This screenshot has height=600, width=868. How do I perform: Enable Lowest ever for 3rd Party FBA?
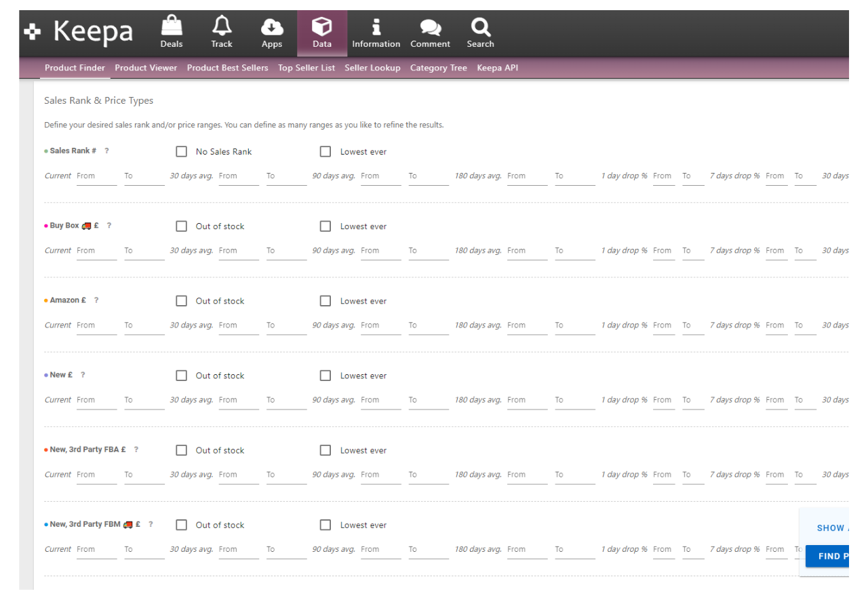pos(325,449)
